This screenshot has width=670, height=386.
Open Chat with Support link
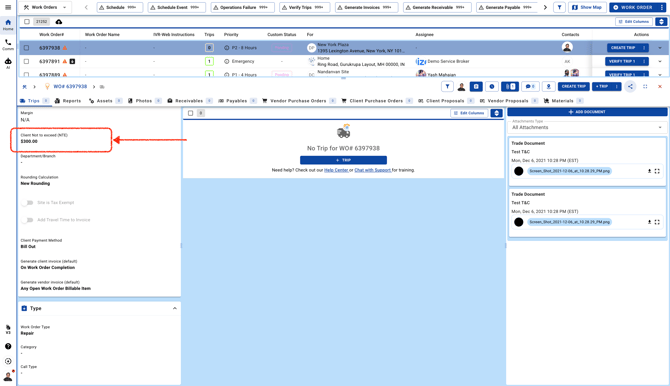(372, 170)
